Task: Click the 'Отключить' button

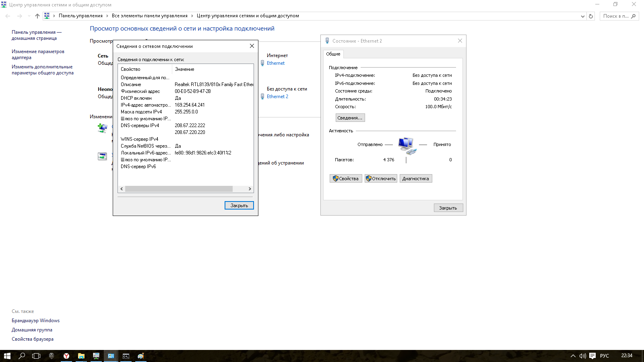Action: pos(381,179)
